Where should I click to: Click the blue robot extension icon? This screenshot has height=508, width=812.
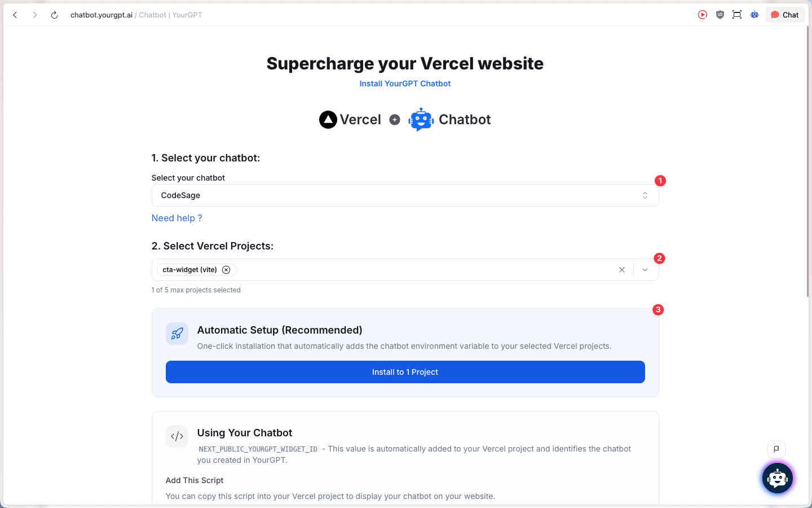[x=754, y=15]
